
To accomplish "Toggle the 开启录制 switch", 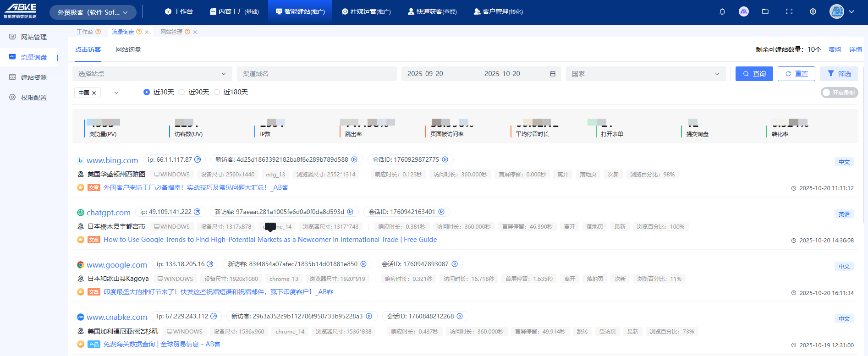I will coord(839,93).
